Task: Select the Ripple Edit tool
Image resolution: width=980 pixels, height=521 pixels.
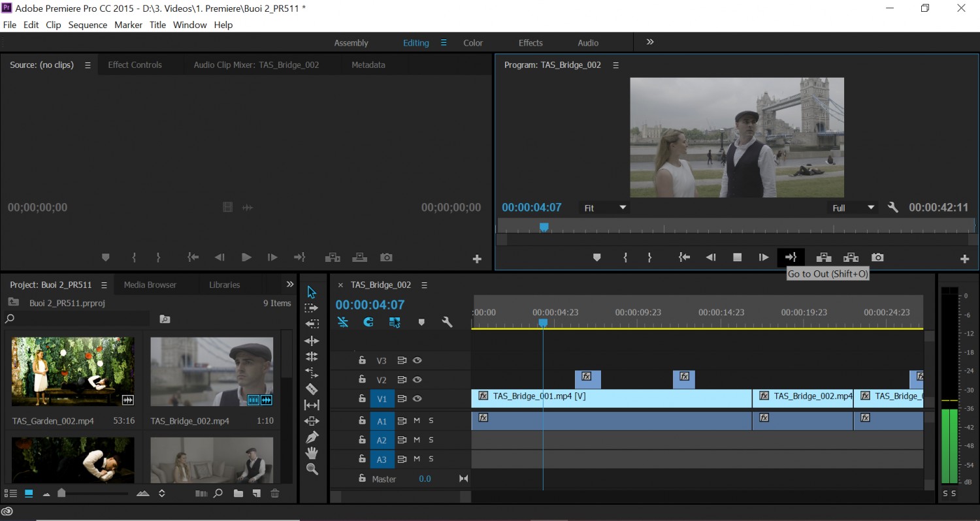Action: pos(312,341)
